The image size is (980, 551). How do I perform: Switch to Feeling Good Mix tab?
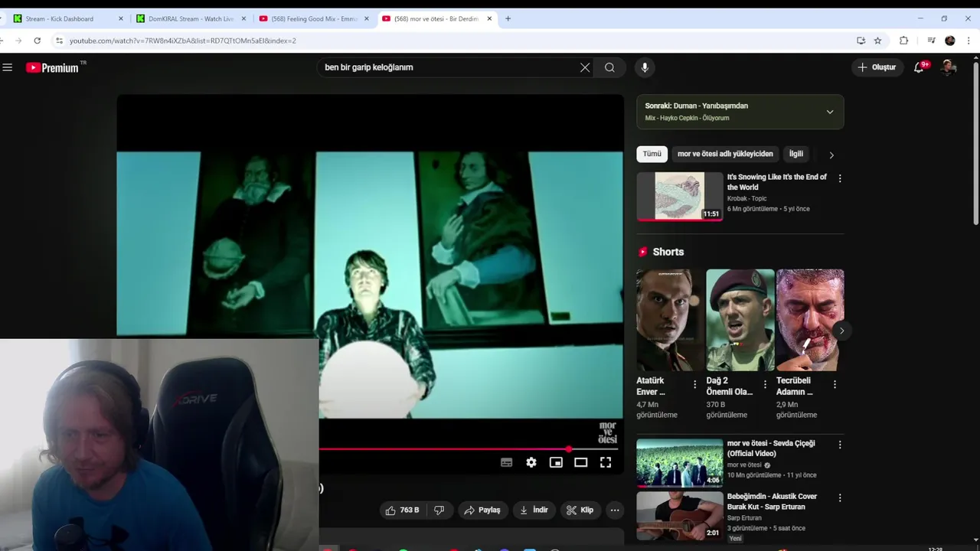314,18
